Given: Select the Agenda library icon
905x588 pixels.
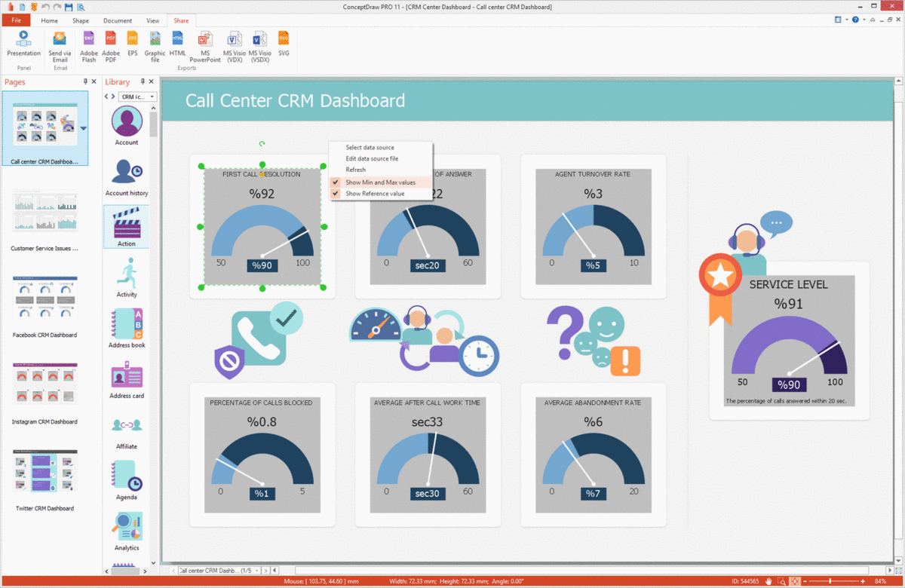Looking at the screenshot, I should click(x=127, y=480).
